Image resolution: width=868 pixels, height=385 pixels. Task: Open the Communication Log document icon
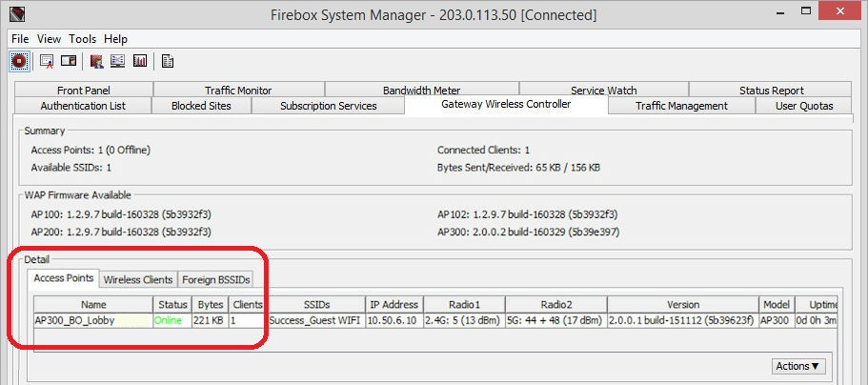[x=168, y=61]
